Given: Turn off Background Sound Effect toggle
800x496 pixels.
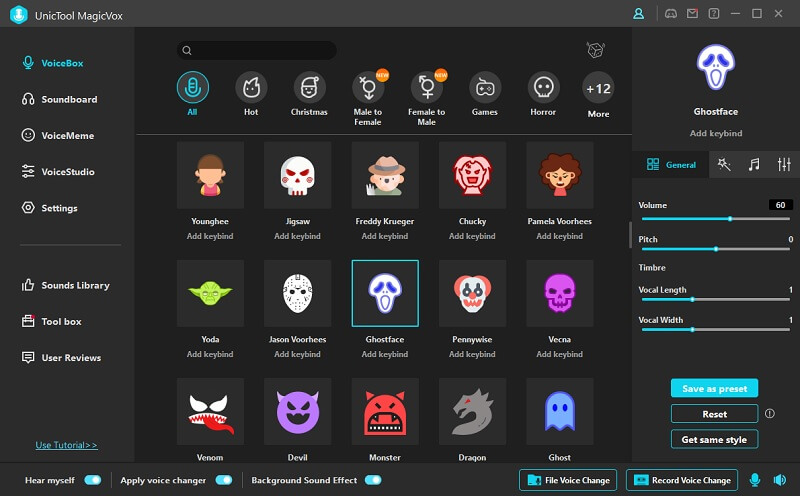Looking at the screenshot, I should click(373, 480).
